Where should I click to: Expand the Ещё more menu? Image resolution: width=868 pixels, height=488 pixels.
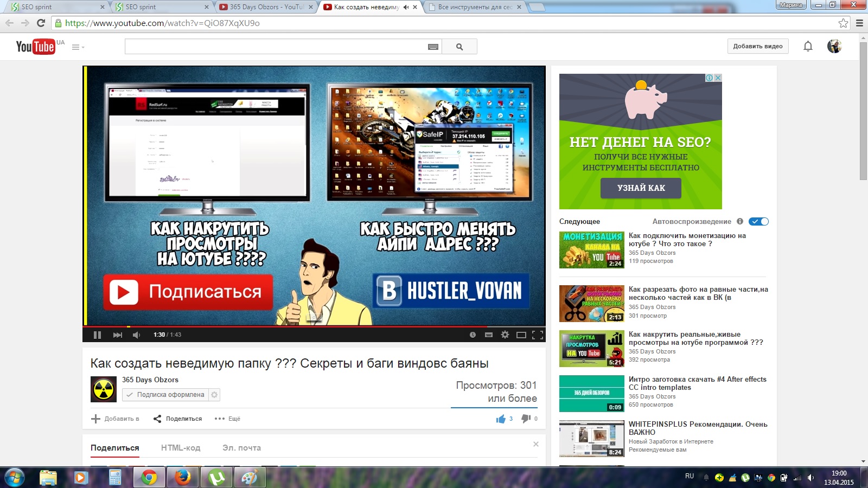coord(227,419)
